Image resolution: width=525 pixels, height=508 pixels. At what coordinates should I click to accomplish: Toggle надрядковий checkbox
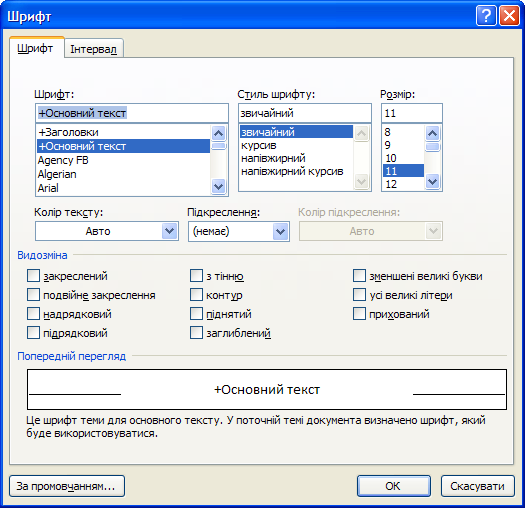[33, 314]
